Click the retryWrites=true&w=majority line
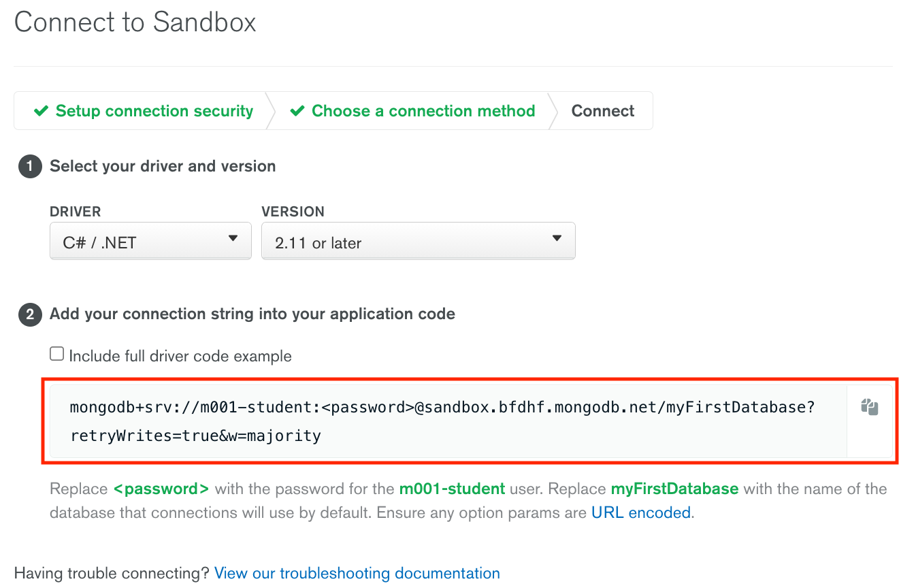Image resolution: width=916 pixels, height=588 pixels. [x=195, y=436]
